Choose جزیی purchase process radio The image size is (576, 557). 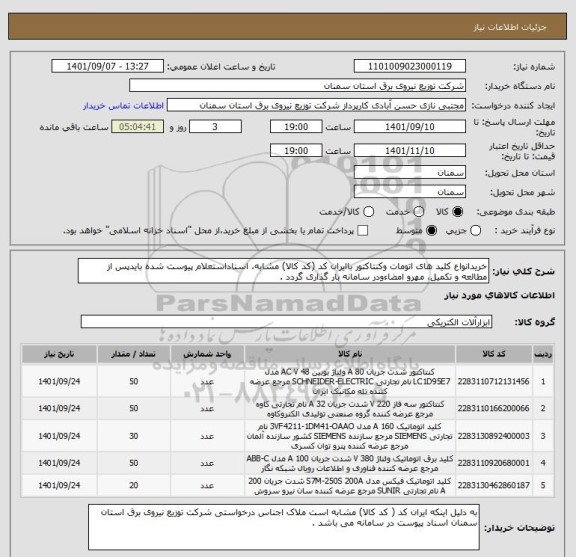[x=476, y=231]
